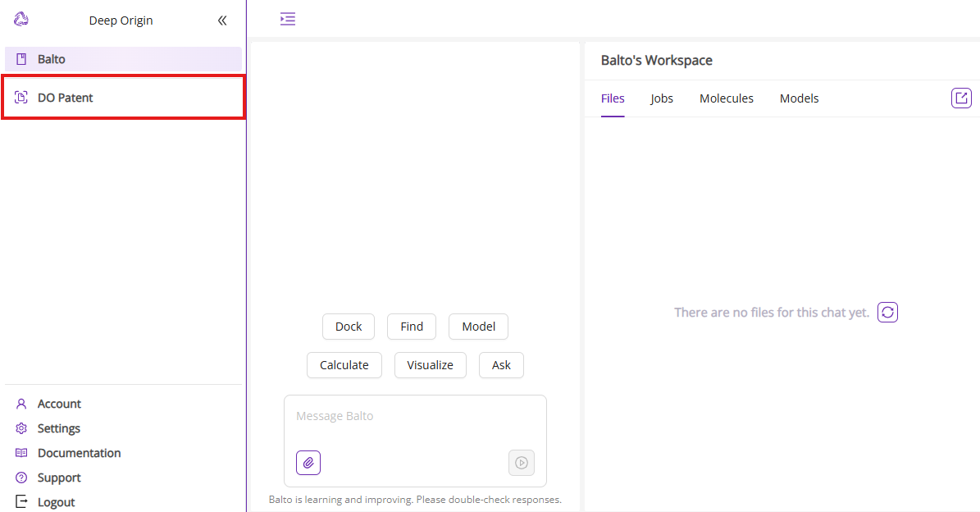Click the Account person icon

(x=21, y=404)
